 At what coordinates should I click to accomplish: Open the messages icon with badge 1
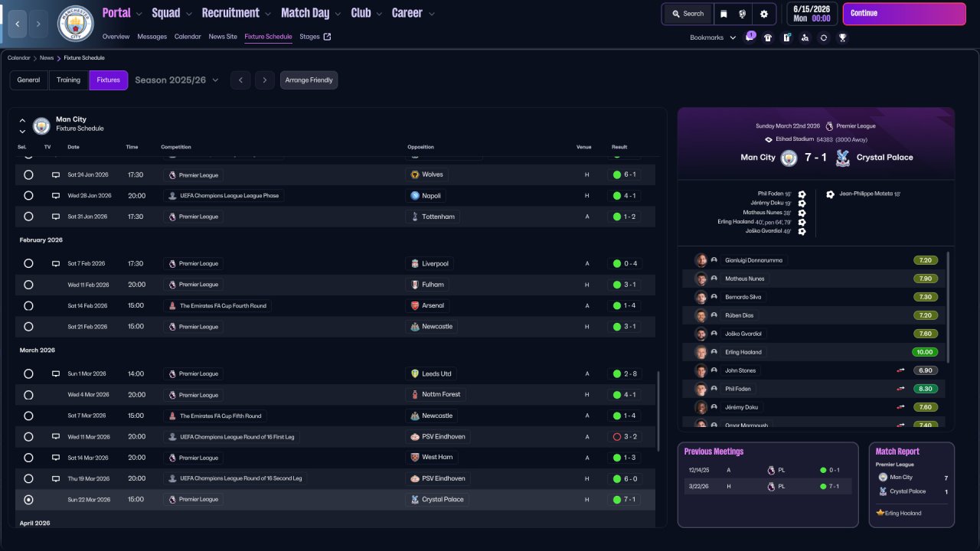(750, 37)
